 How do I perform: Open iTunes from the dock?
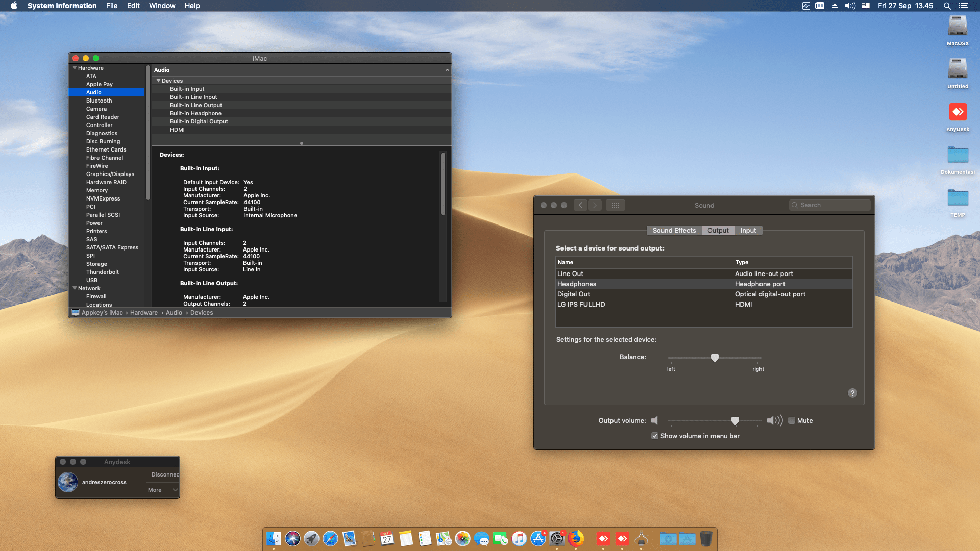[x=519, y=538]
